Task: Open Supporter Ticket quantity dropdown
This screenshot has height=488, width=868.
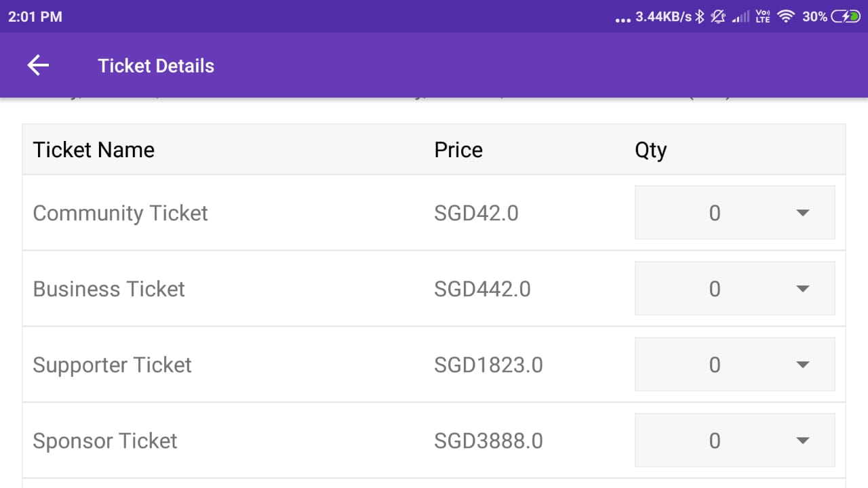Action: tap(734, 365)
